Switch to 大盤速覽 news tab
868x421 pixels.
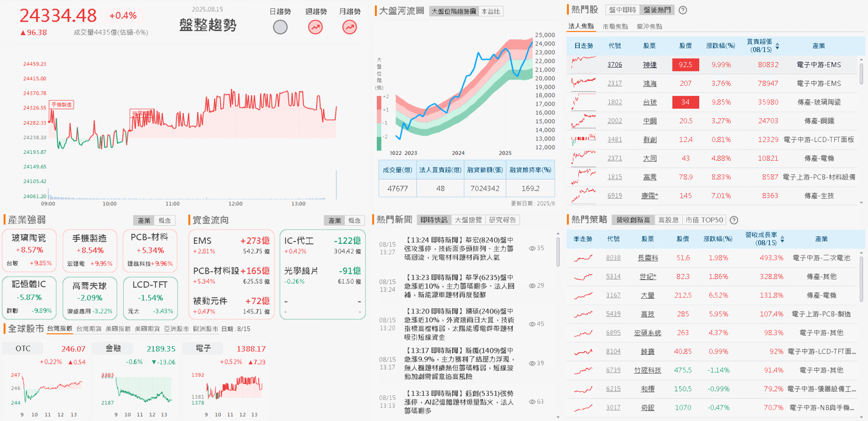pos(468,220)
